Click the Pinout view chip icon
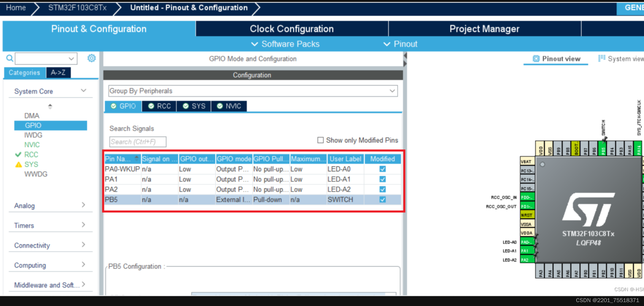This screenshot has height=306, width=644. coord(536,59)
